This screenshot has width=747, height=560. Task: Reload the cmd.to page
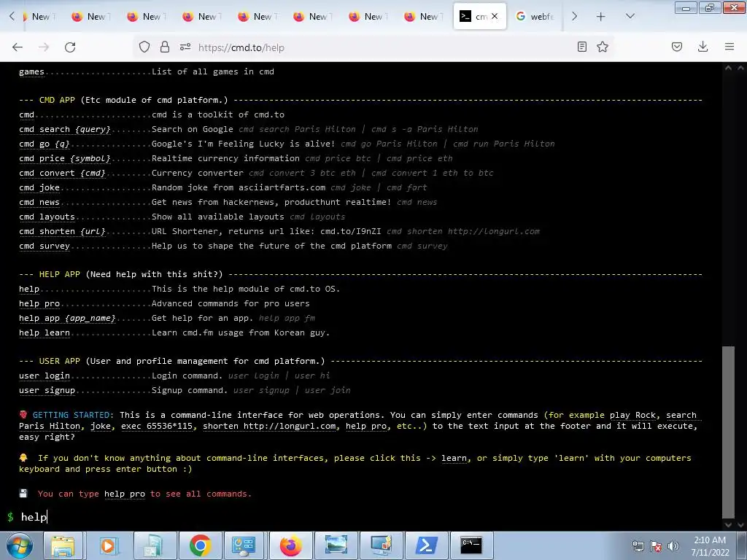coord(70,47)
